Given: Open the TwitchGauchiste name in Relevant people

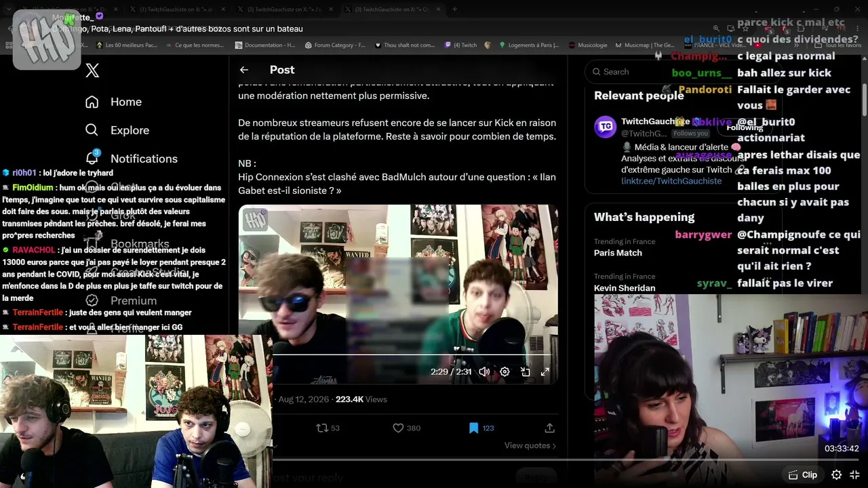Looking at the screenshot, I should (655, 121).
